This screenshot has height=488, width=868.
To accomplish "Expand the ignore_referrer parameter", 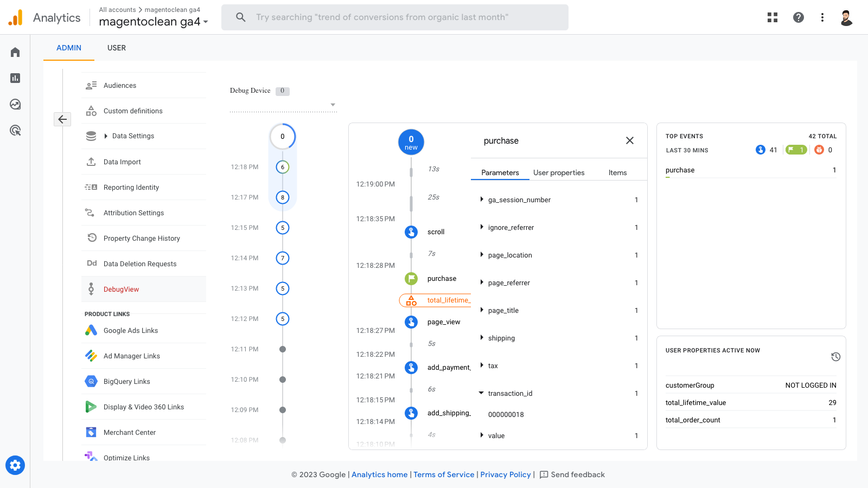I will [x=482, y=227].
